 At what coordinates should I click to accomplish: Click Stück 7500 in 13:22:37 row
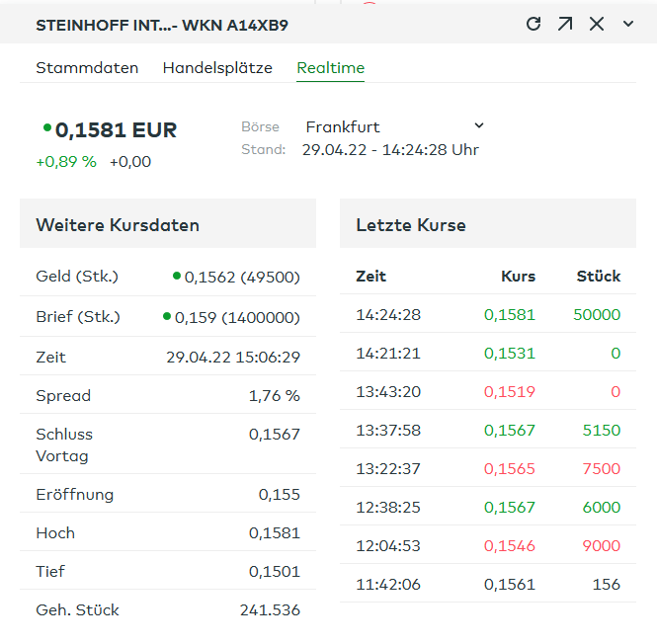tap(602, 469)
